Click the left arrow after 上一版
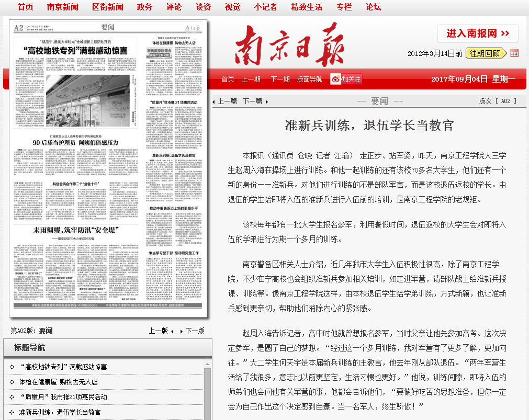529x420 pixels. 173,331
